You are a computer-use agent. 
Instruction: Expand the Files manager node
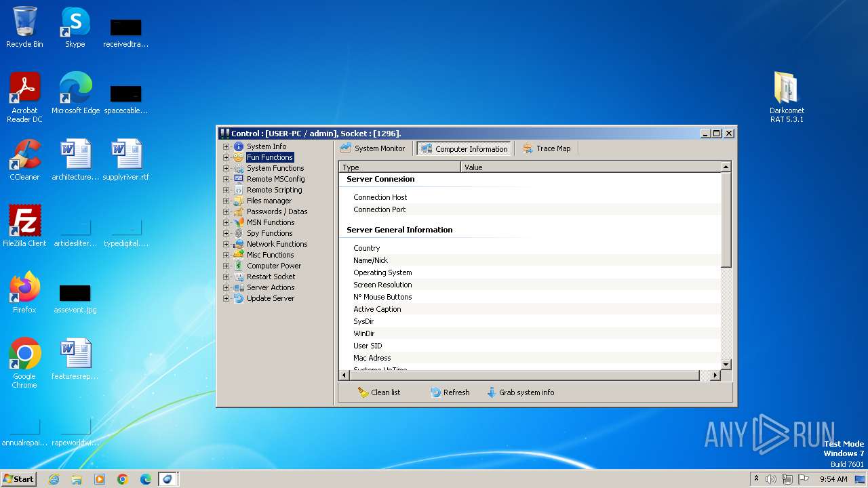pyautogui.click(x=226, y=201)
